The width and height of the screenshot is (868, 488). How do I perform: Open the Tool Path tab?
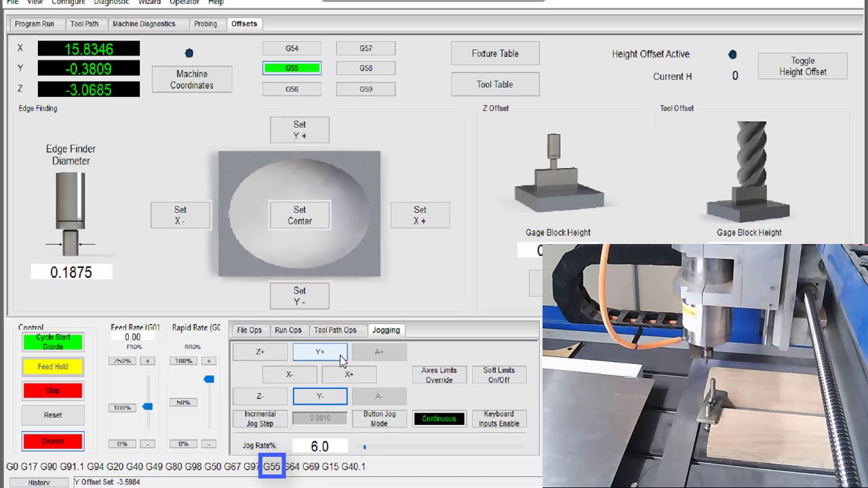pyautogui.click(x=84, y=24)
